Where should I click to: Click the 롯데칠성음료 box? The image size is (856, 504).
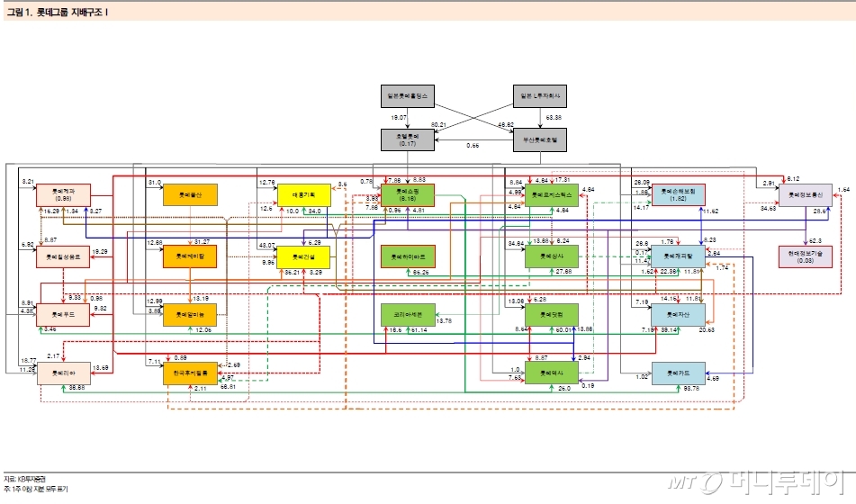(x=65, y=256)
